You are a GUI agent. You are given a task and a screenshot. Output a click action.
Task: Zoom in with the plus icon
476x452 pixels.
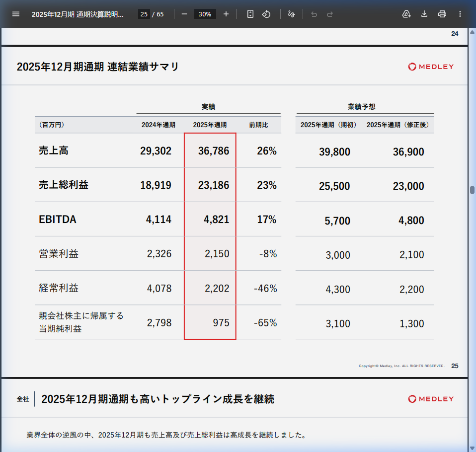(x=226, y=14)
